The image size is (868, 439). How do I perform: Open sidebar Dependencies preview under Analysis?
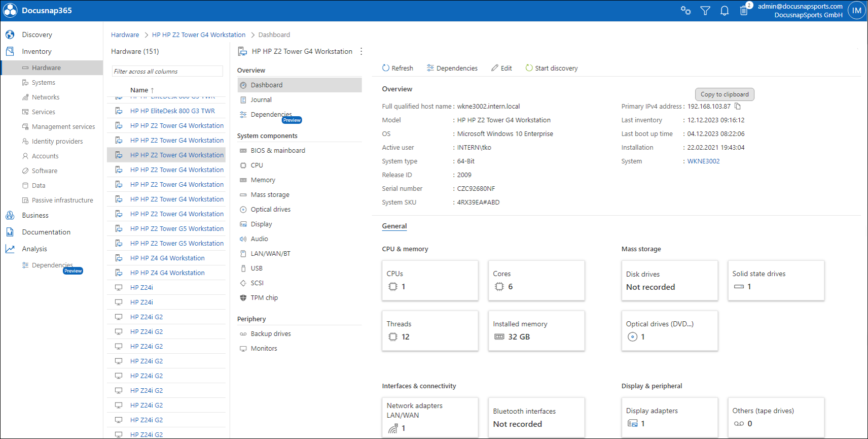tap(52, 265)
